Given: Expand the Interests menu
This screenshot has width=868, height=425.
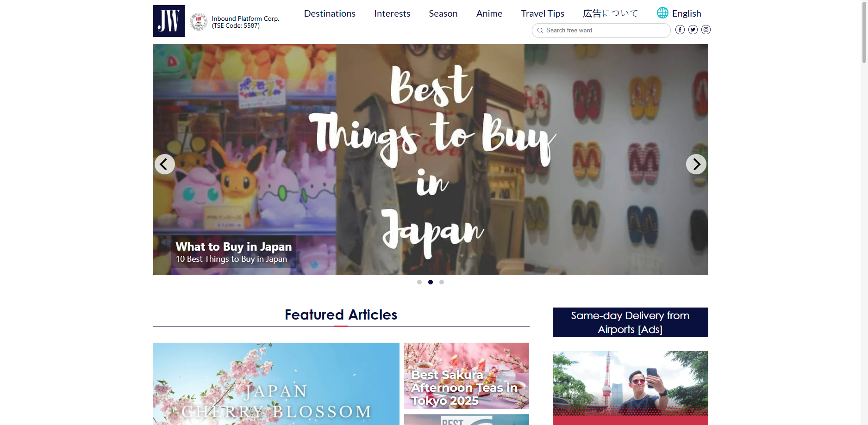Looking at the screenshot, I should coord(392,13).
